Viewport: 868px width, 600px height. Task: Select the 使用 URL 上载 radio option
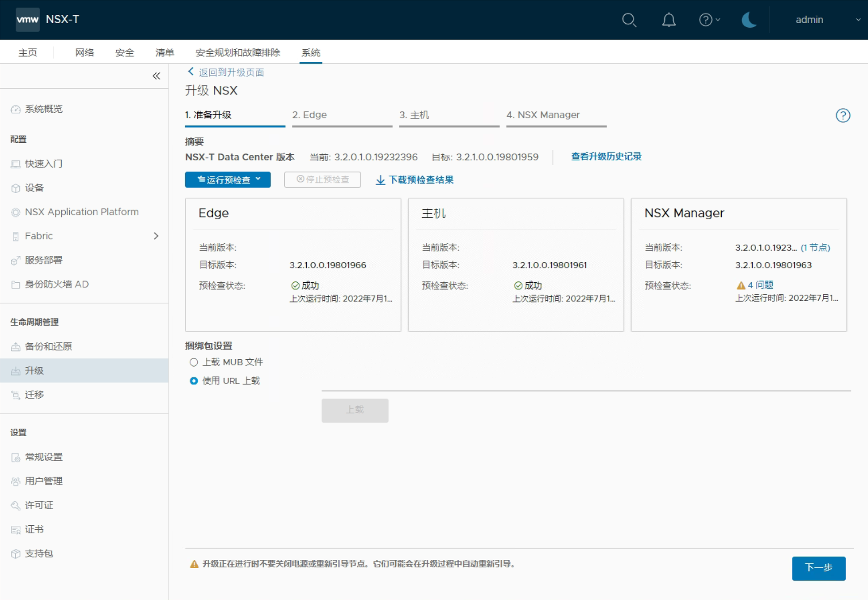(194, 381)
